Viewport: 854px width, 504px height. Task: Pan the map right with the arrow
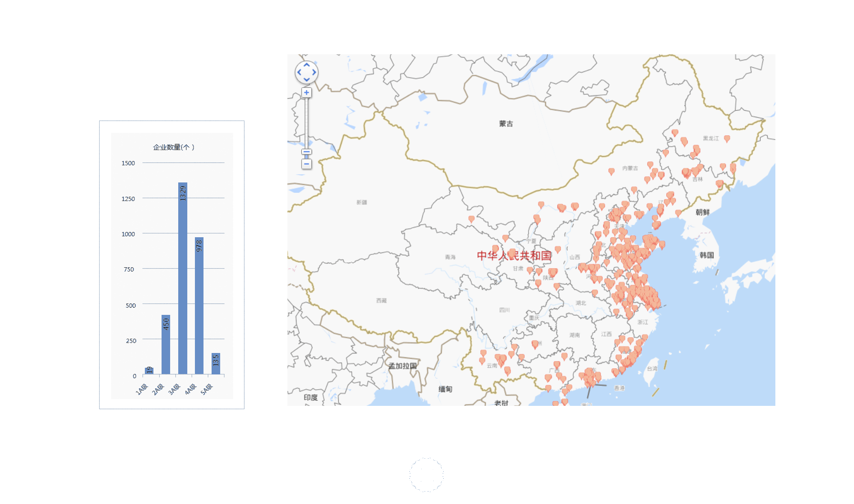click(314, 72)
